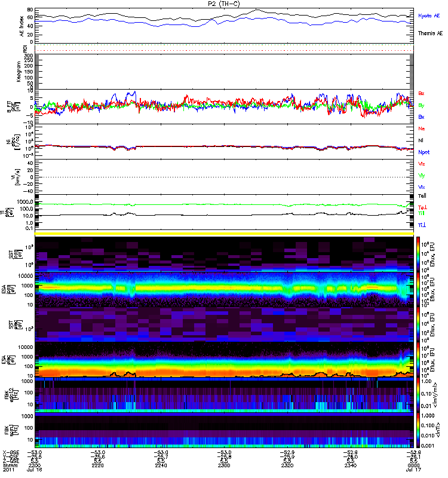Click the mV/m FBK colorbar

(x=418, y=394)
